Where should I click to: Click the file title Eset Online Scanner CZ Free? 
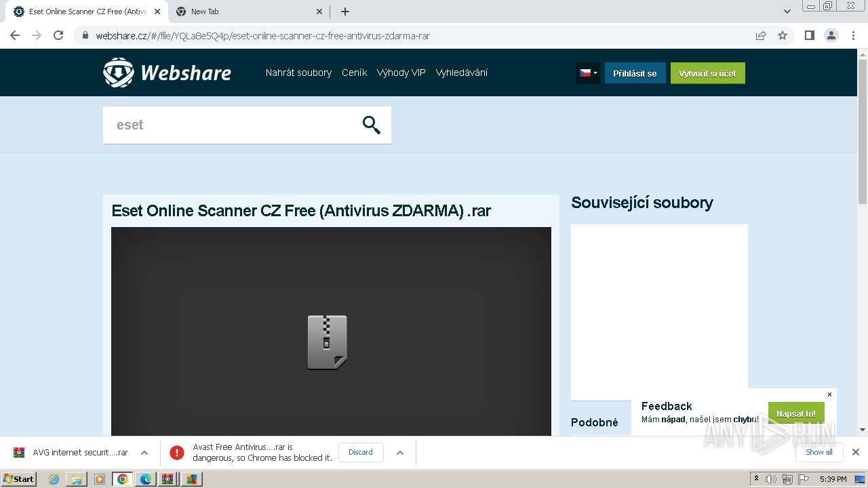tap(301, 211)
